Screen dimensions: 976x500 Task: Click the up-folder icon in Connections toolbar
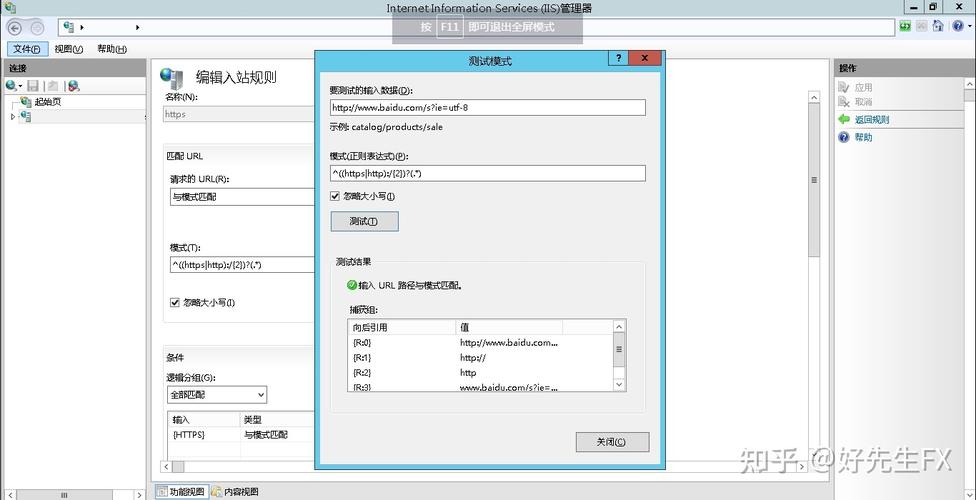pos(54,86)
